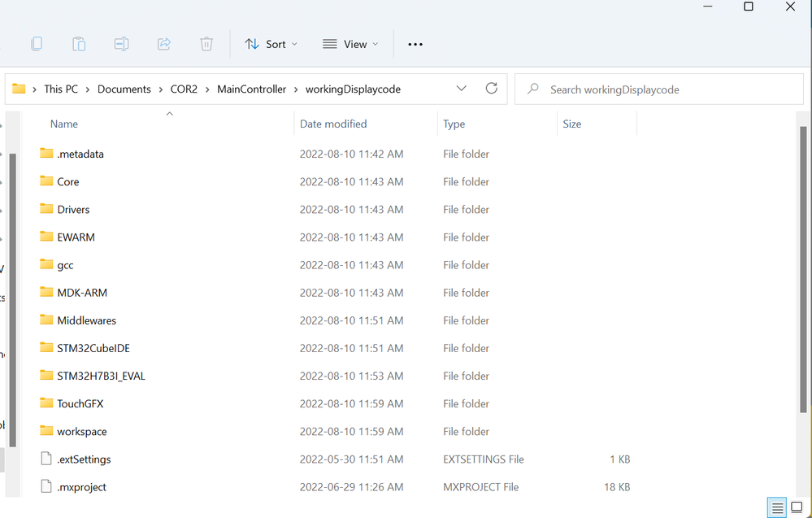
Task: Click the STM32H7B3I_EVAL folder name
Action: click(x=101, y=376)
